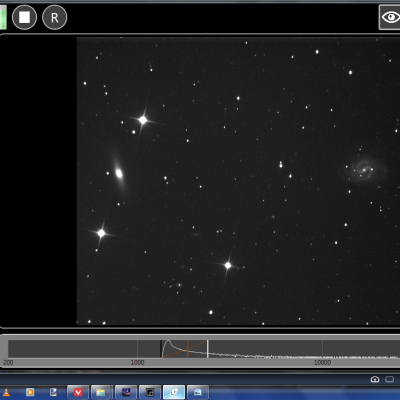Click the elliptical galaxy in the image

[119, 173]
